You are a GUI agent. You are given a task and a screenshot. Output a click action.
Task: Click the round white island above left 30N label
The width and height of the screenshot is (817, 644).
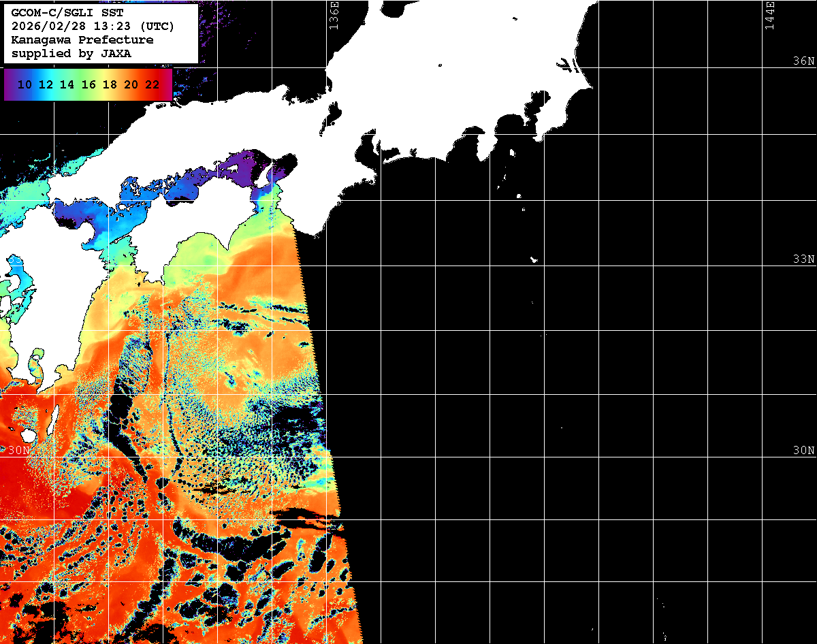point(28,434)
